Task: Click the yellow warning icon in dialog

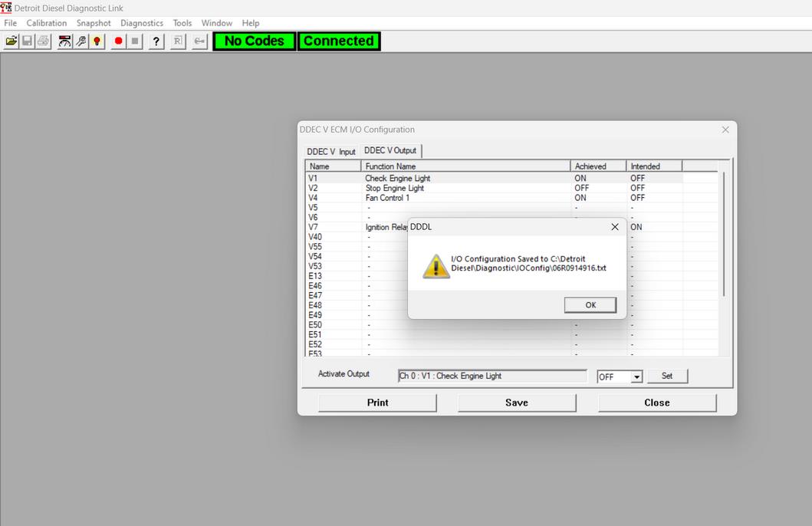Action: pyautogui.click(x=436, y=266)
